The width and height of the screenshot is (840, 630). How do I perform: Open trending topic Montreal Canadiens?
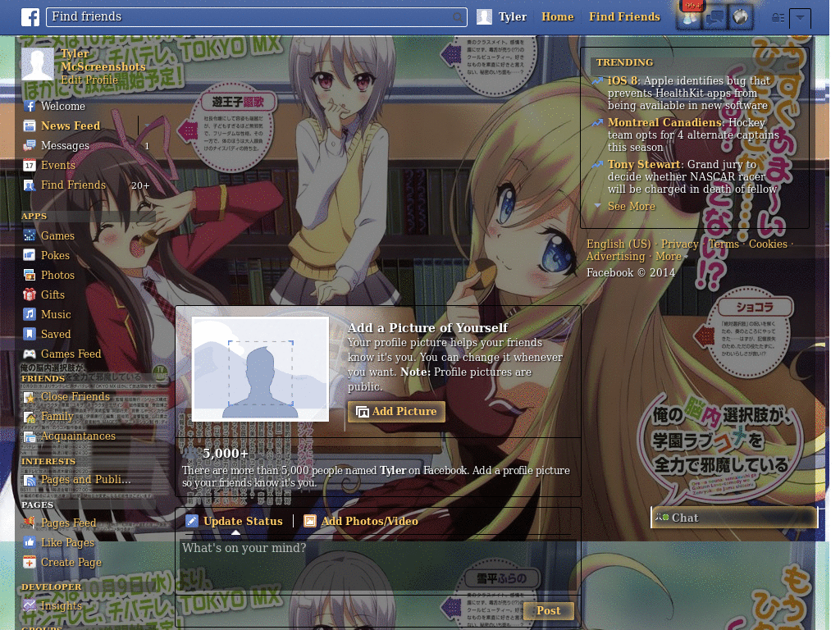click(x=664, y=123)
